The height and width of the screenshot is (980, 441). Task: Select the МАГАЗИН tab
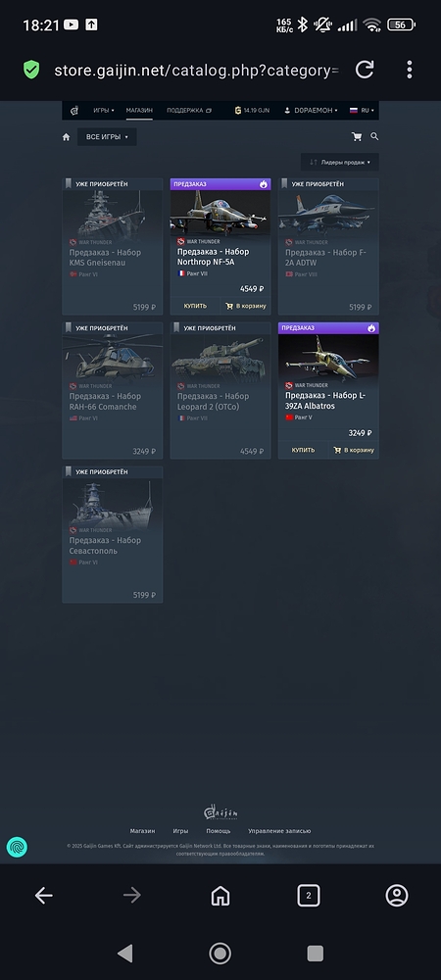click(139, 111)
